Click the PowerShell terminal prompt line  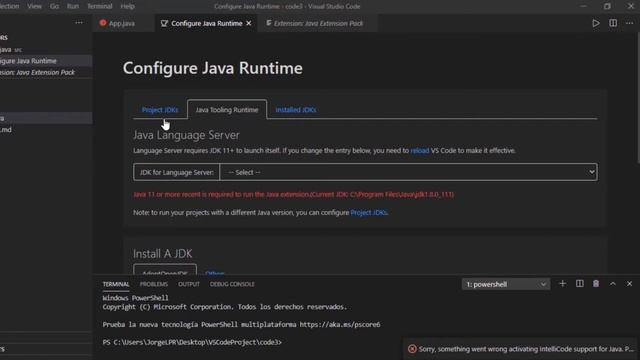point(192,342)
